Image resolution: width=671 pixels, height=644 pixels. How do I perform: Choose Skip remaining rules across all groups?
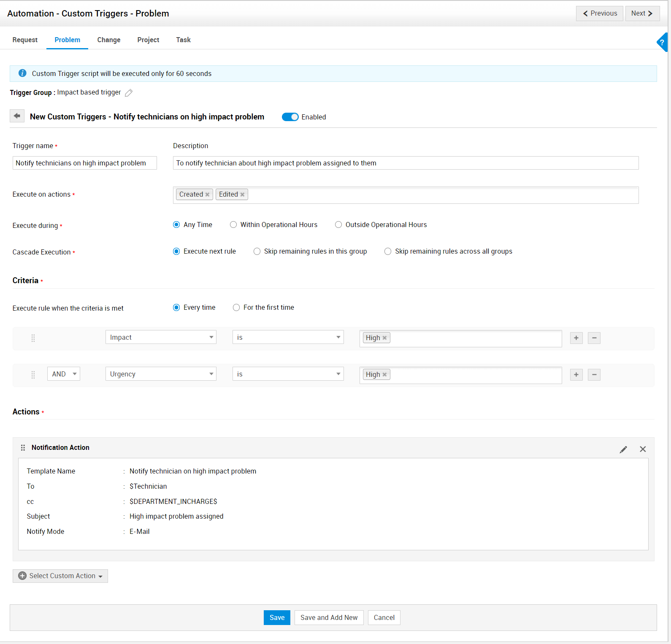tap(388, 252)
